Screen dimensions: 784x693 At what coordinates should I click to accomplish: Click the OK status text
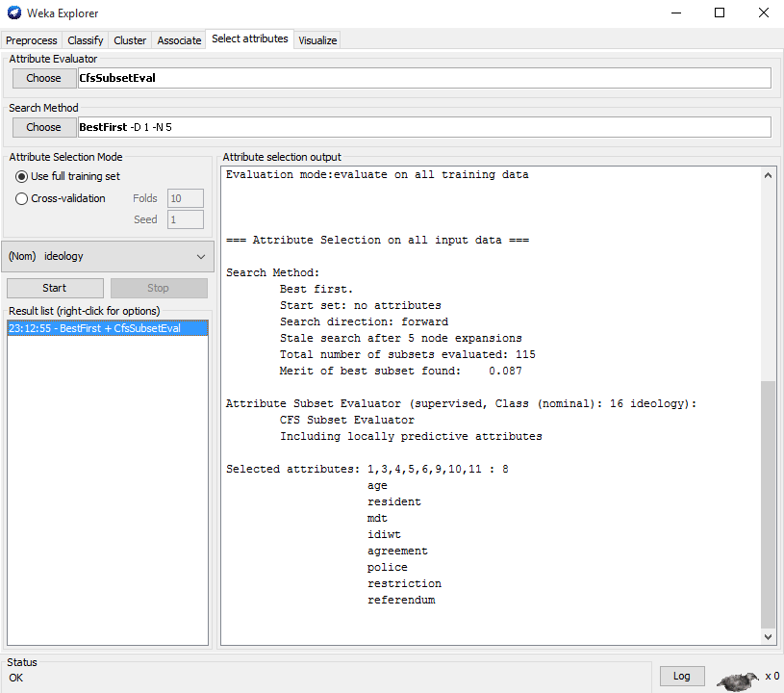pos(16,678)
